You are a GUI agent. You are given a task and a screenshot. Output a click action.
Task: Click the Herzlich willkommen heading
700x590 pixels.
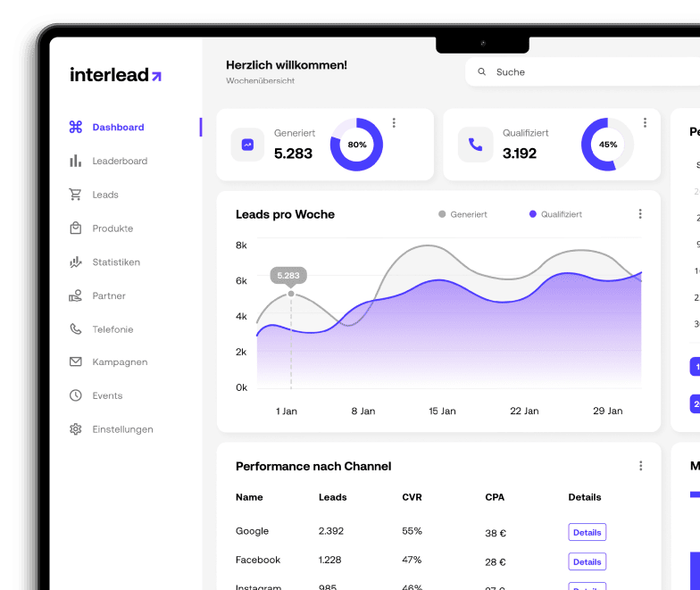[x=286, y=65]
